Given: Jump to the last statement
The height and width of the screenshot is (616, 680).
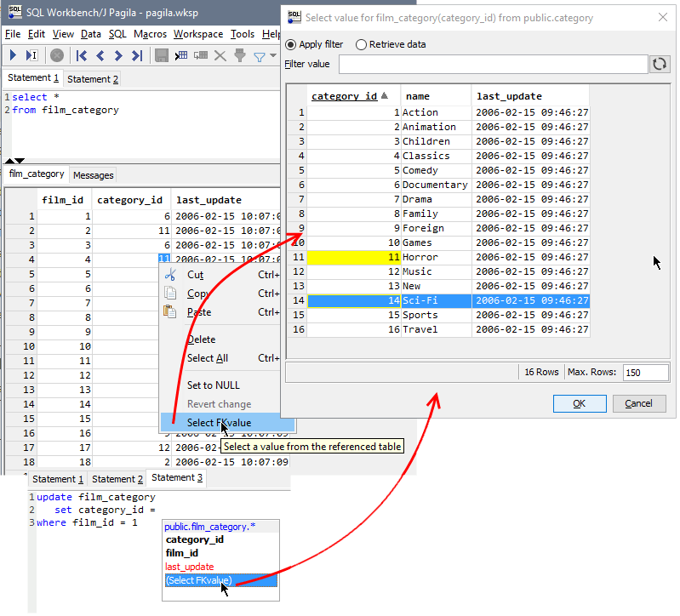Looking at the screenshot, I should [x=137, y=55].
